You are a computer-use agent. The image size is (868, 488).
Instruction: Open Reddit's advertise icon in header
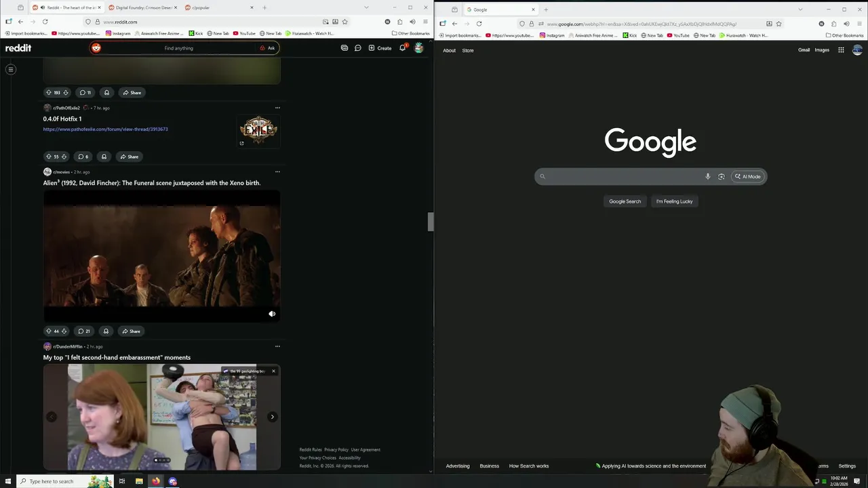tap(344, 48)
